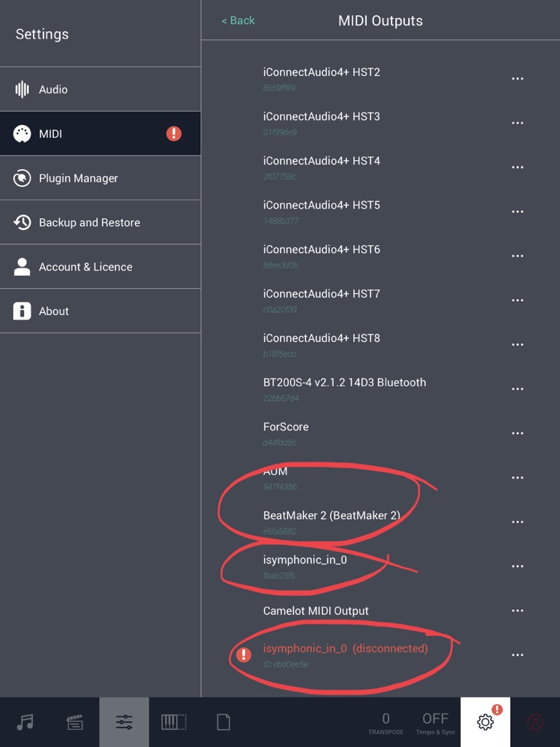This screenshot has height=747, width=560.
Task: Select the Audio settings section
Action: click(100, 90)
